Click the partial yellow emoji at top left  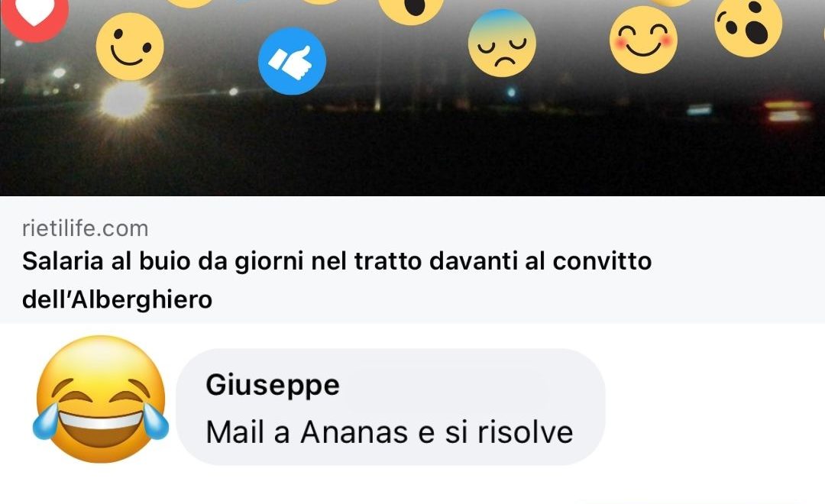click(x=190, y=3)
